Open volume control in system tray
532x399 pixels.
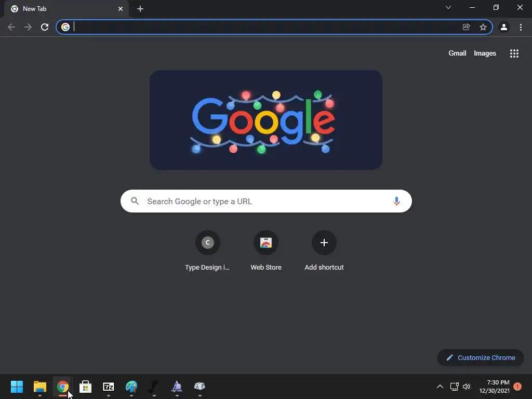click(467, 387)
